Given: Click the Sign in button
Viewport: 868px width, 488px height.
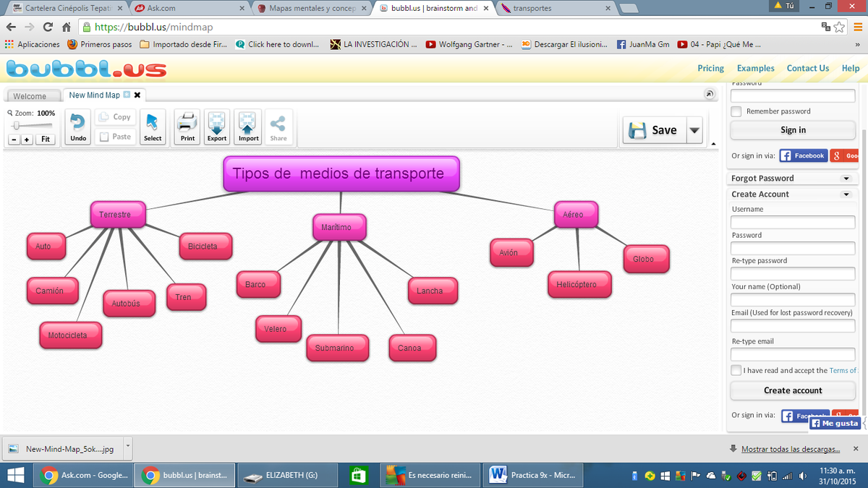Looking at the screenshot, I should coord(793,130).
